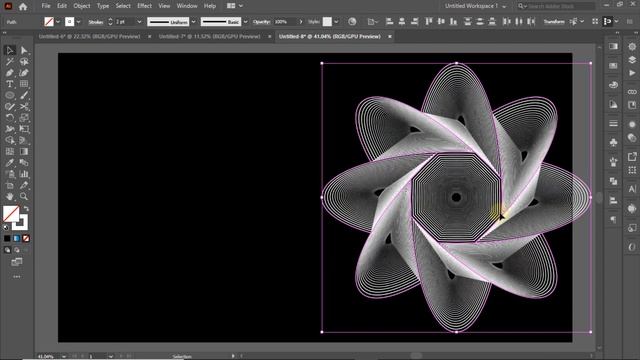This screenshot has width=640, height=360.
Task: Open the Layers panel icon
Action: pyautogui.click(x=632, y=60)
